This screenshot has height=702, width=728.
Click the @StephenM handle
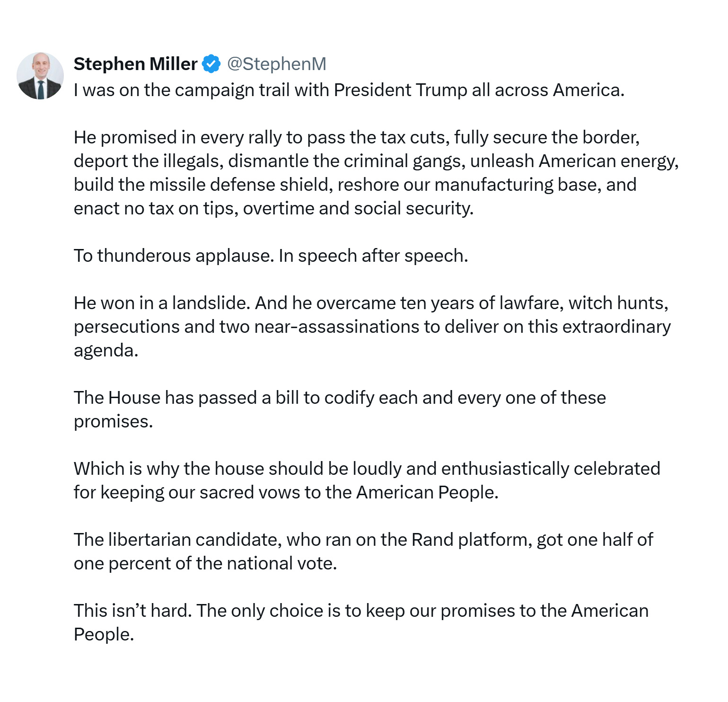pos(277,64)
